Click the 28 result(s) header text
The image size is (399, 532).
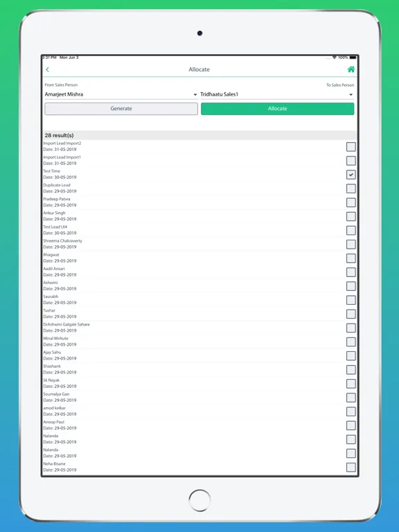point(59,135)
